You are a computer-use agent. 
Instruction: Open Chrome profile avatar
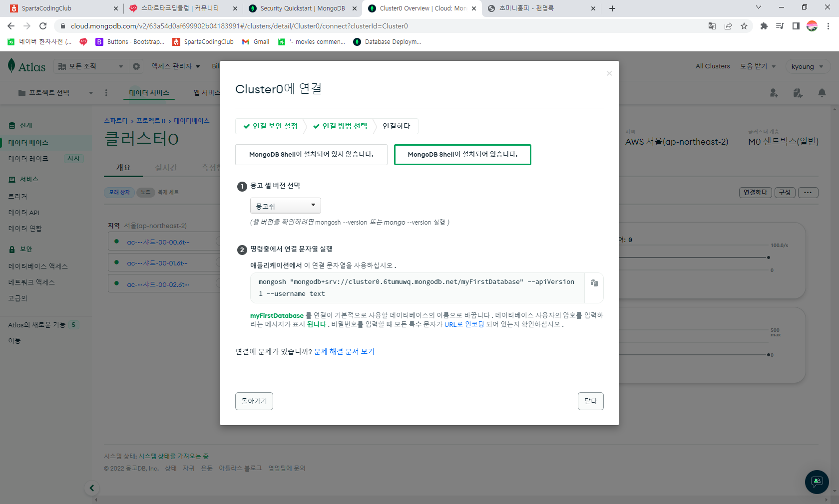812,26
